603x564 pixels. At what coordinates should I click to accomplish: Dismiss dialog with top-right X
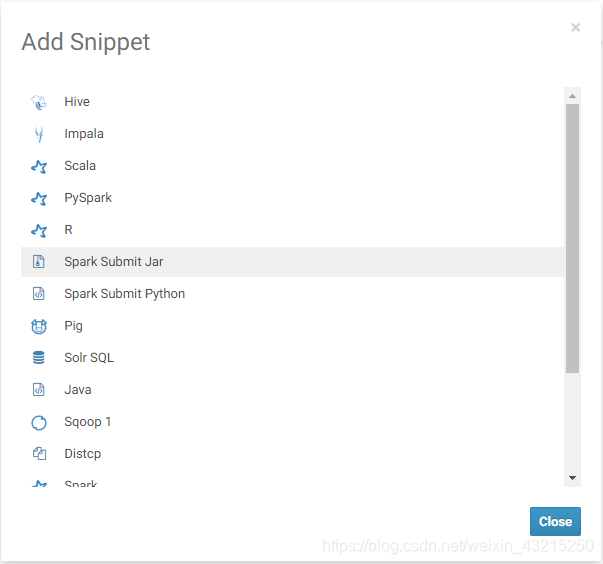575,27
